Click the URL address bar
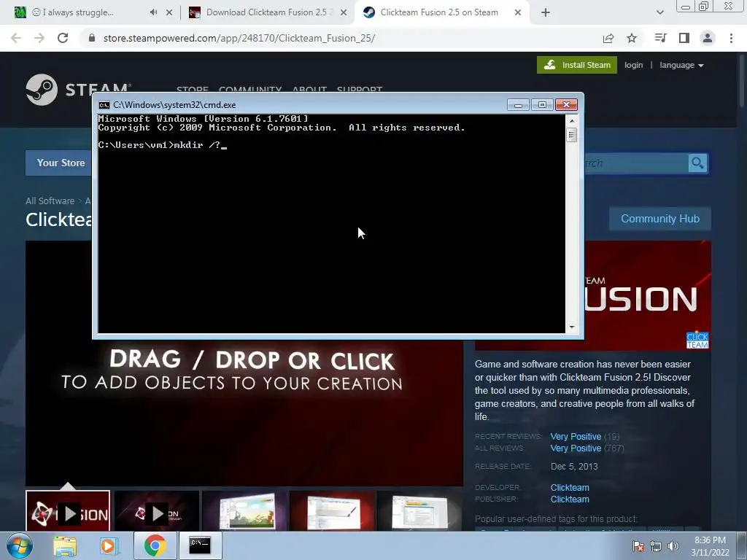Viewport: 747px width, 560px height. 343,38
